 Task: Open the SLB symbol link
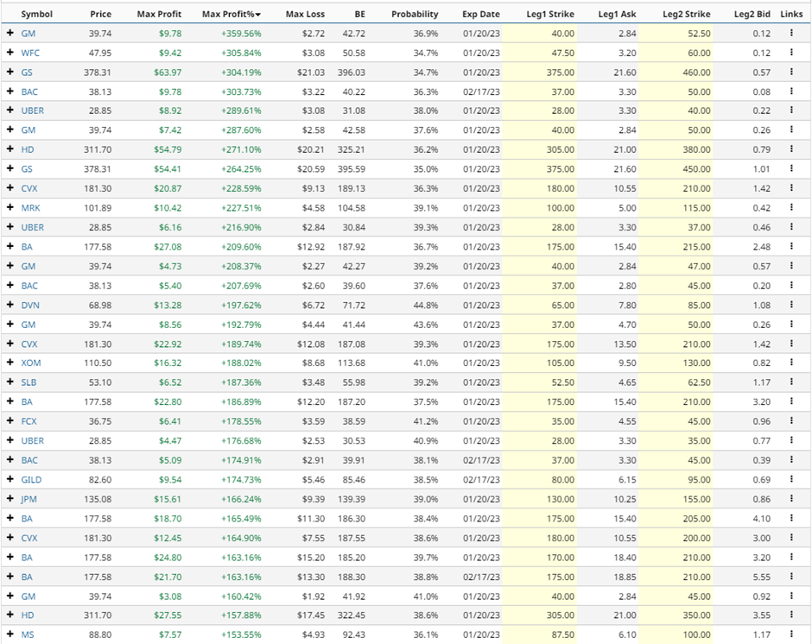[29, 382]
